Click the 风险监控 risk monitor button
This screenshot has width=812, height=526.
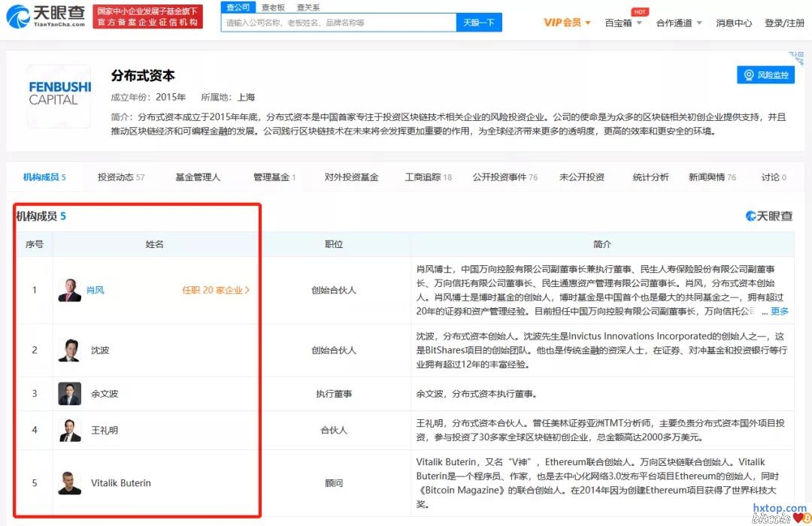coord(765,75)
